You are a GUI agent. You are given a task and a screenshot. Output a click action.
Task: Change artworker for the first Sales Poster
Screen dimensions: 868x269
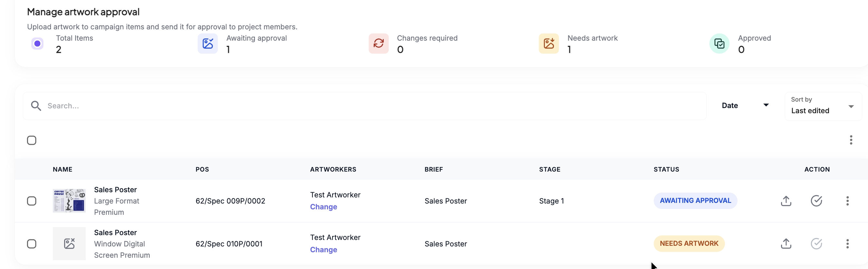coord(323,207)
